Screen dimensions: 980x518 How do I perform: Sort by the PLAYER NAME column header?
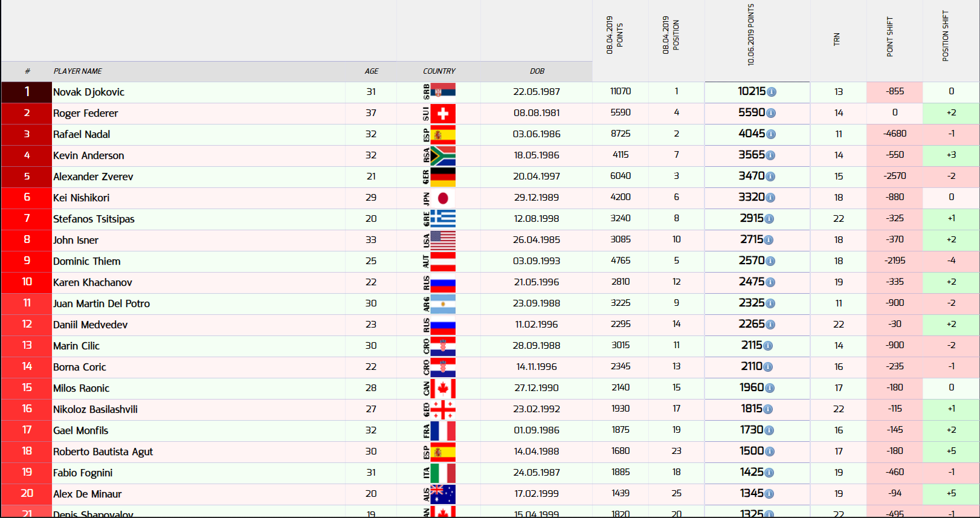pos(77,71)
